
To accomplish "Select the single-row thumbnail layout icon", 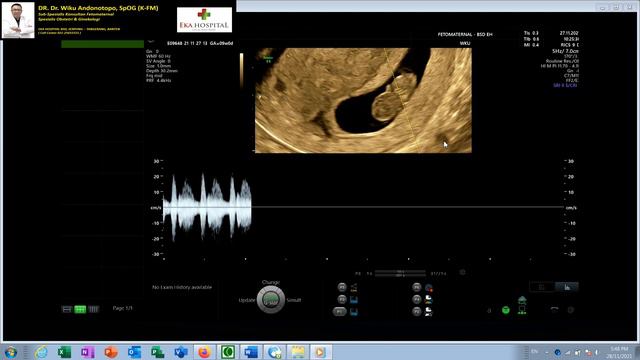I will click(67, 309).
